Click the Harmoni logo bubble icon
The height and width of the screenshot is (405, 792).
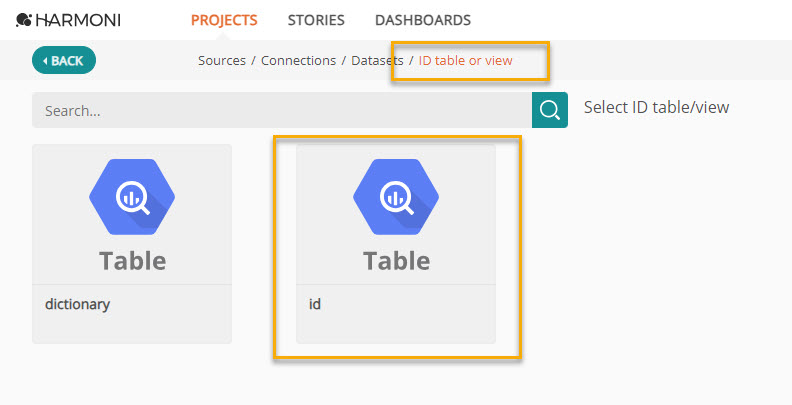point(24,20)
